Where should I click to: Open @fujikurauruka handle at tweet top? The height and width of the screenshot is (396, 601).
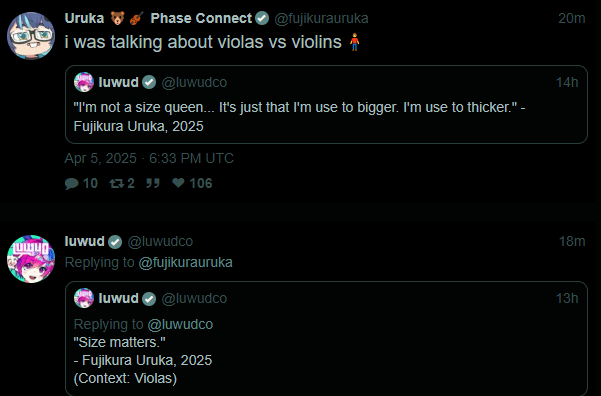coord(321,18)
